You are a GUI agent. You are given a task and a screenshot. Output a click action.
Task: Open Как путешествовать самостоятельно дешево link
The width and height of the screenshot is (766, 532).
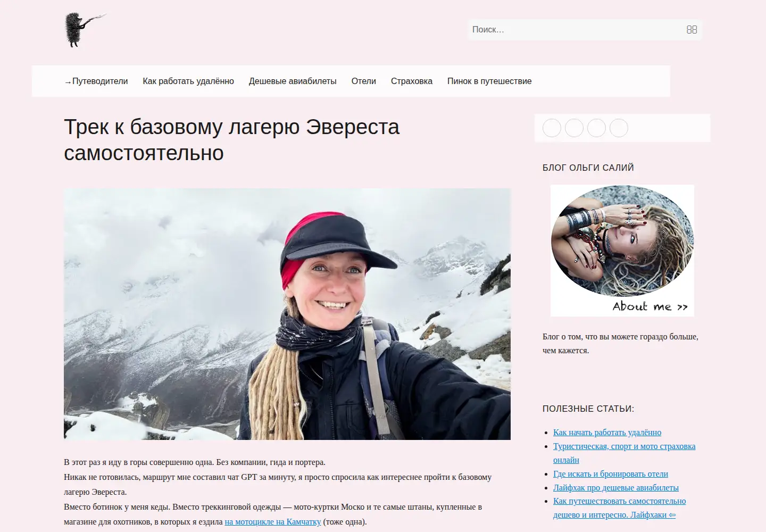[619, 508]
